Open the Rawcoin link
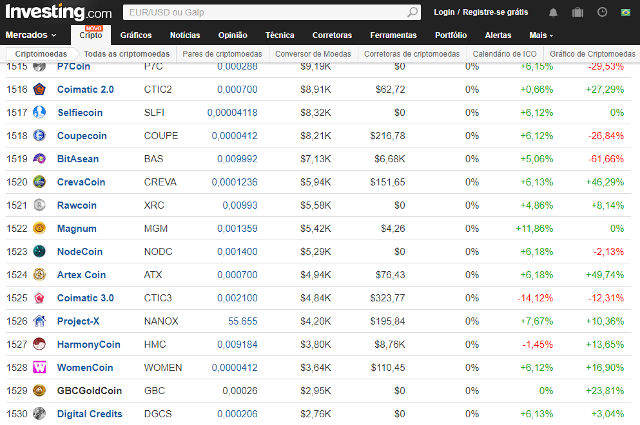Image resolution: width=640 pixels, height=425 pixels. [x=77, y=205]
